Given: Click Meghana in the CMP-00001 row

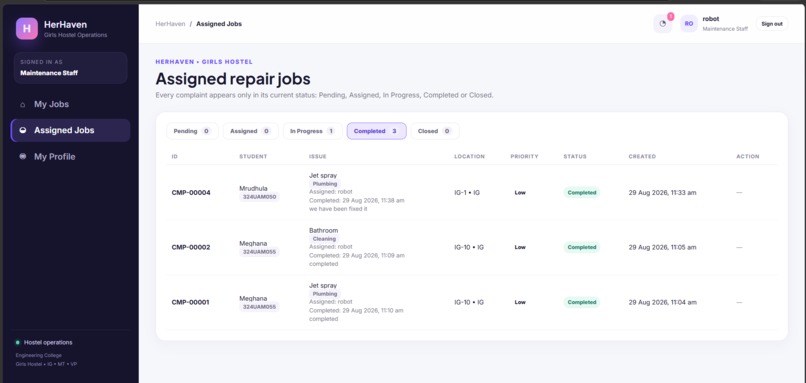Looking at the screenshot, I should click(253, 298).
